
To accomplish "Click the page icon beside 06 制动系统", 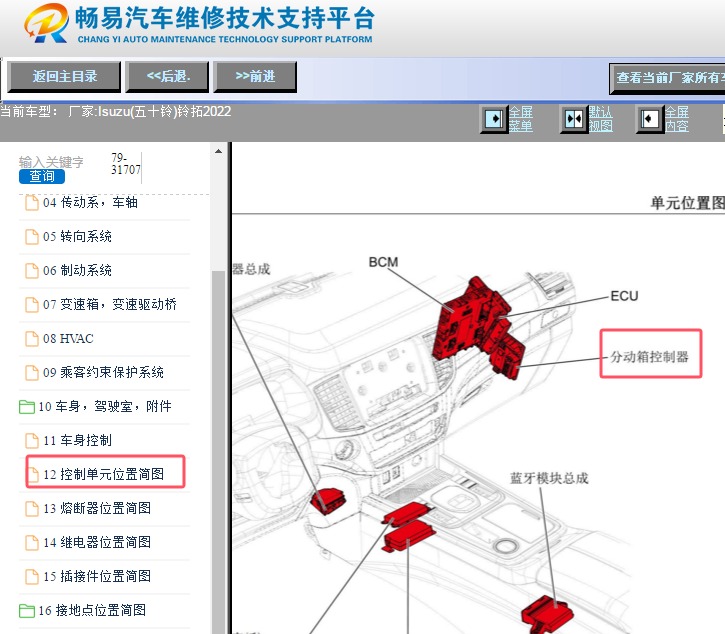I will pos(32,271).
